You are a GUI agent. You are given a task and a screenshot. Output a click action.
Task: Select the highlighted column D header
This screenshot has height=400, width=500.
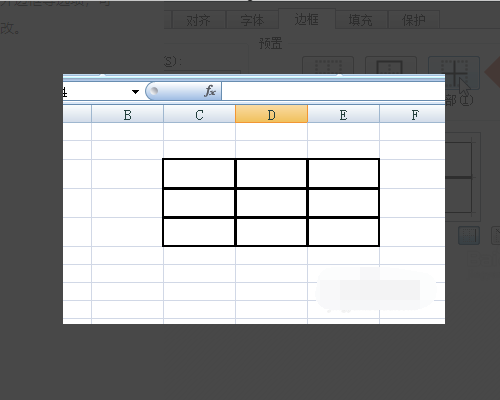pyautogui.click(x=271, y=114)
